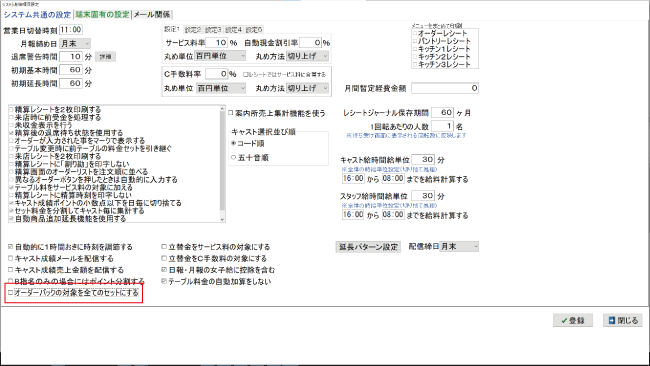Toggle テーブル料をサービス料の対象に加える checkbox
This screenshot has height=366, width=650.
[x=11, y=187]
